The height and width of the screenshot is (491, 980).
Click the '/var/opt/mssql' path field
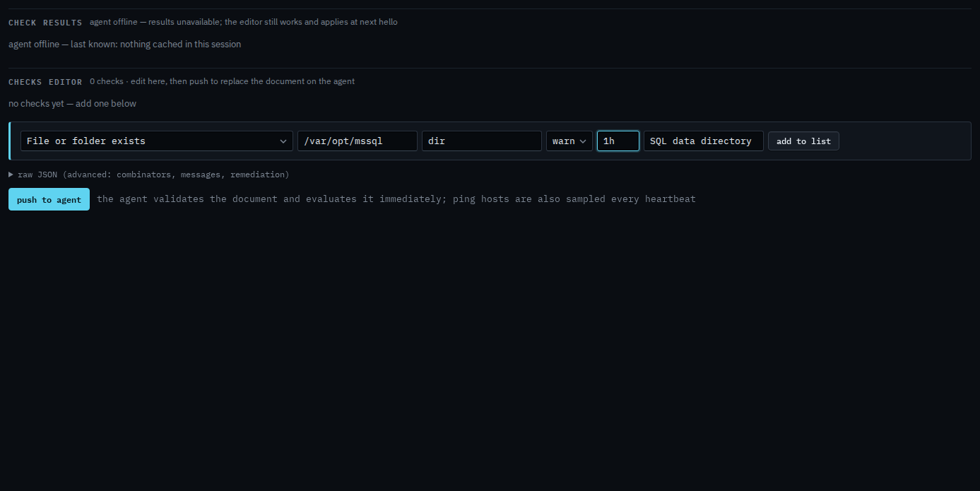click(x=358, y=141)
